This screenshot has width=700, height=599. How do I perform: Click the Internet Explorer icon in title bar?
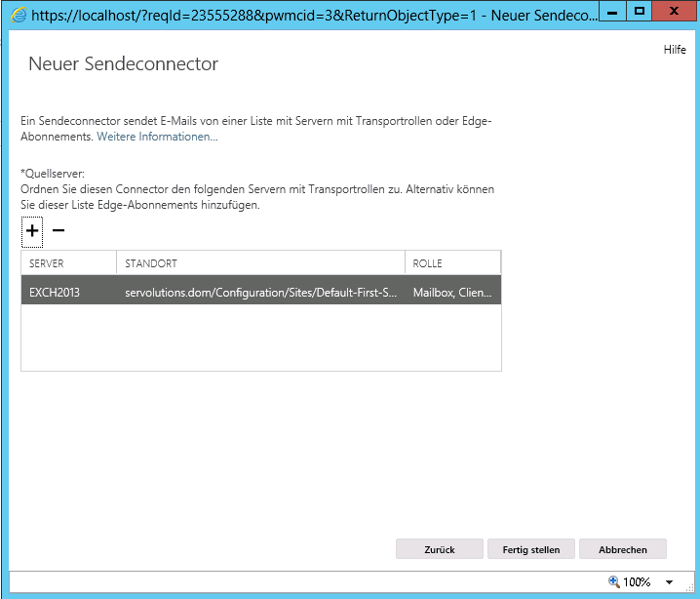(17, 15)
